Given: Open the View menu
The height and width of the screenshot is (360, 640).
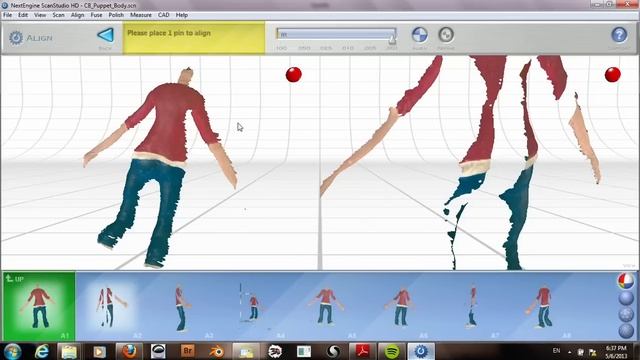Looking at the screenshot, I should tap(40, 15).
